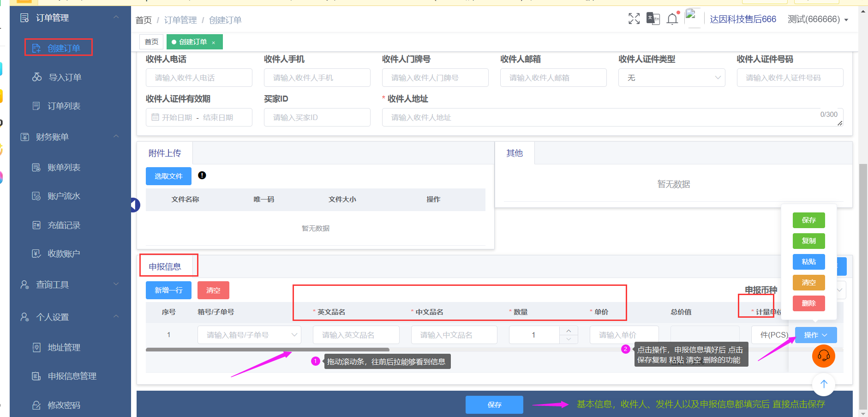Open the 订单列表 sidebar menu item
Viewport: 868px width, 417px height.
click(64, 106)
